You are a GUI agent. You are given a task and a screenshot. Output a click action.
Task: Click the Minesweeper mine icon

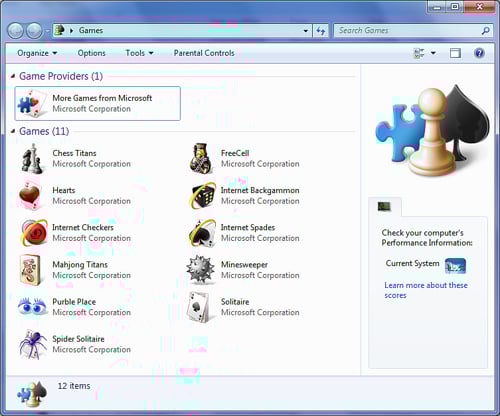[200, 270]
